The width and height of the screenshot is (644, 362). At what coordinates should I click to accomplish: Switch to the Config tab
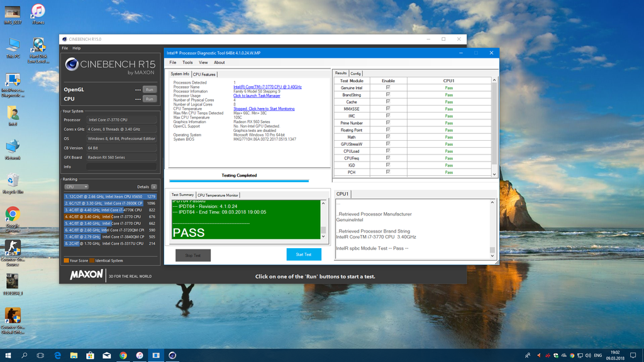tap(355, 74)
